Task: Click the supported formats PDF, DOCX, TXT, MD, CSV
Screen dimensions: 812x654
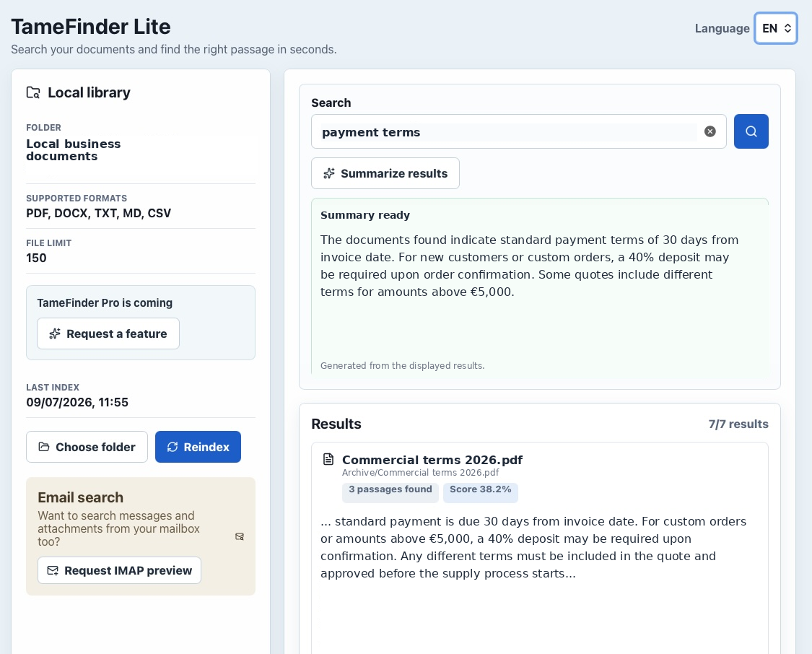Action: pos(98,214)
